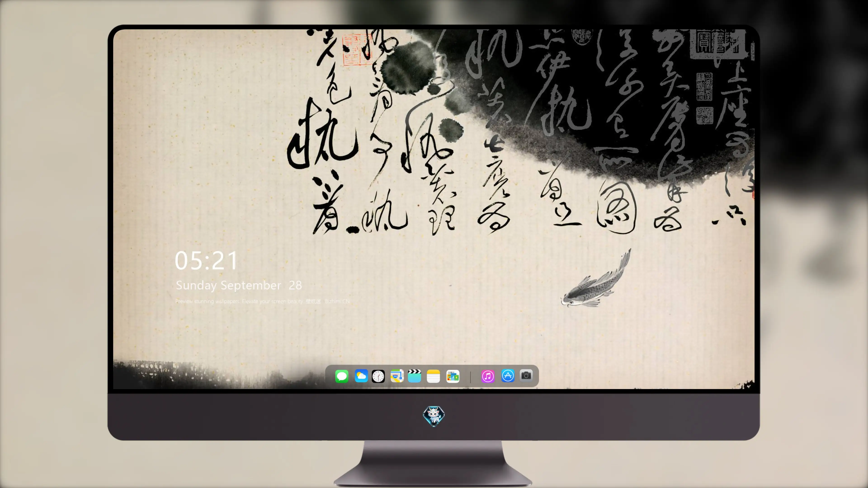Image resolution: width=868 pixels, height=488 pixels.
Task: Open the Camera app in the dock
Action: pos(526,375)
